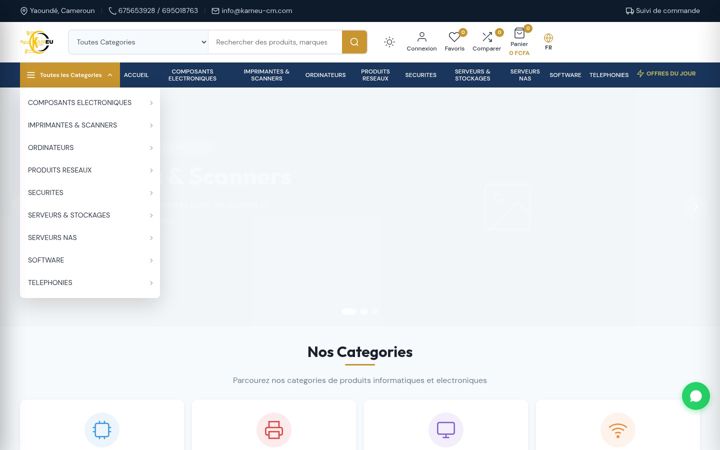Viewport: 720px width, 450px height.
Task: Click the Nos Categories heading
Action: point(360,352)
